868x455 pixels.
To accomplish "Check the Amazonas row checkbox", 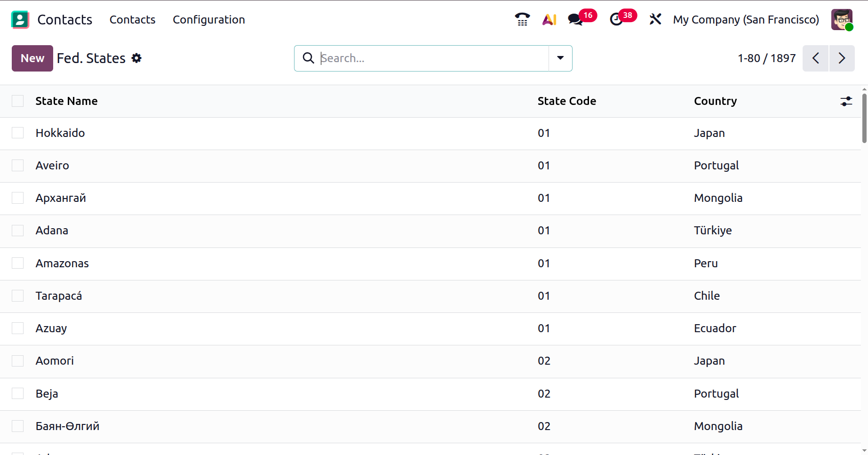I will [x=18, y=263].
